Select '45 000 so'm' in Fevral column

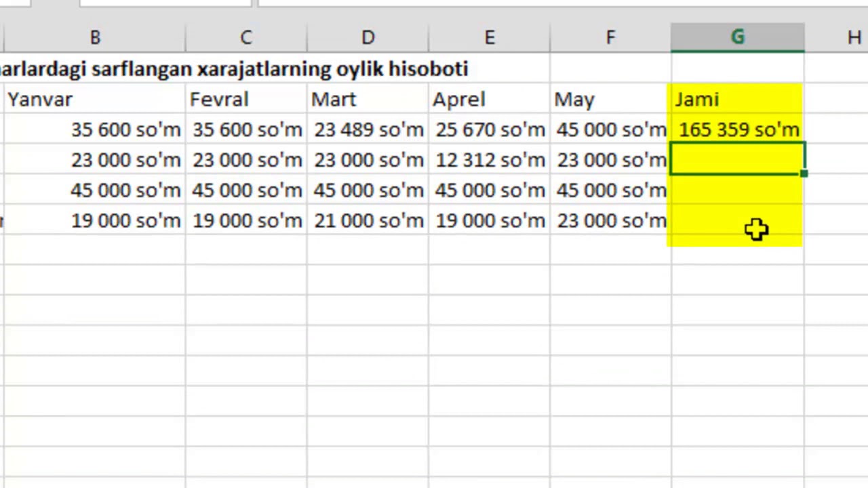point(246,190)
